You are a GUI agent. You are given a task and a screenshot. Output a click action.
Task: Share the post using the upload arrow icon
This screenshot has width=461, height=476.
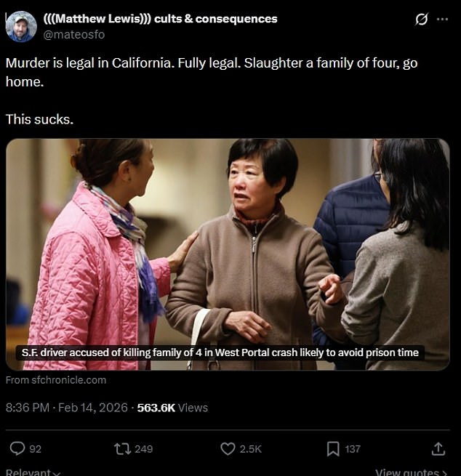coord(438,449)
